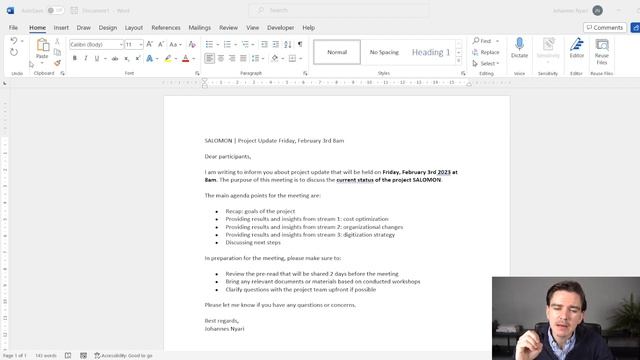Open the font name dropdown
The image size is (640, 360).
tap(121, 44)
